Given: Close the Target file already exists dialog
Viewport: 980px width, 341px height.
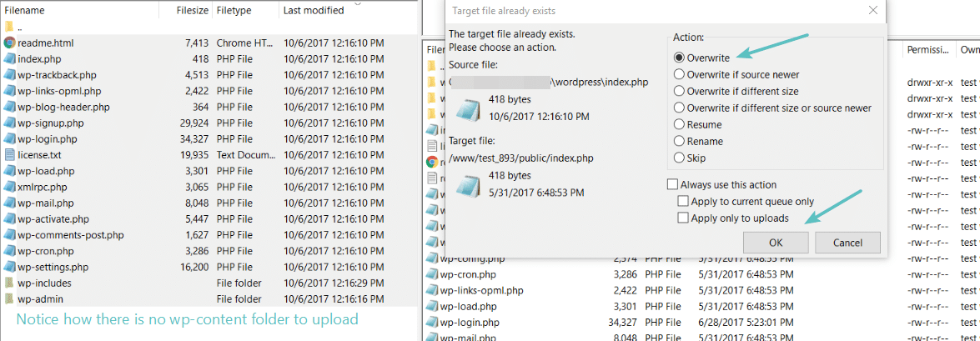Looking at the screenshot, I should click(x=872, y=11).
